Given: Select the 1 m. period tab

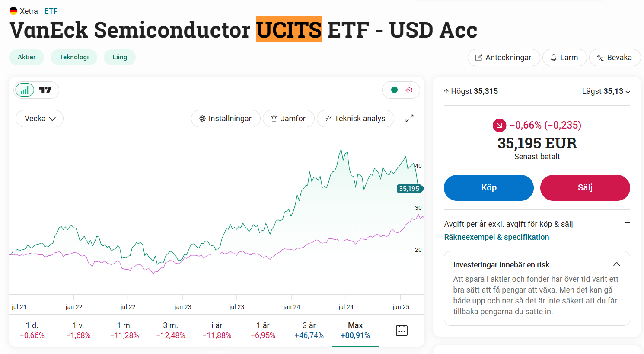Looking at the screenshot, I should click(x=124, y=330).
